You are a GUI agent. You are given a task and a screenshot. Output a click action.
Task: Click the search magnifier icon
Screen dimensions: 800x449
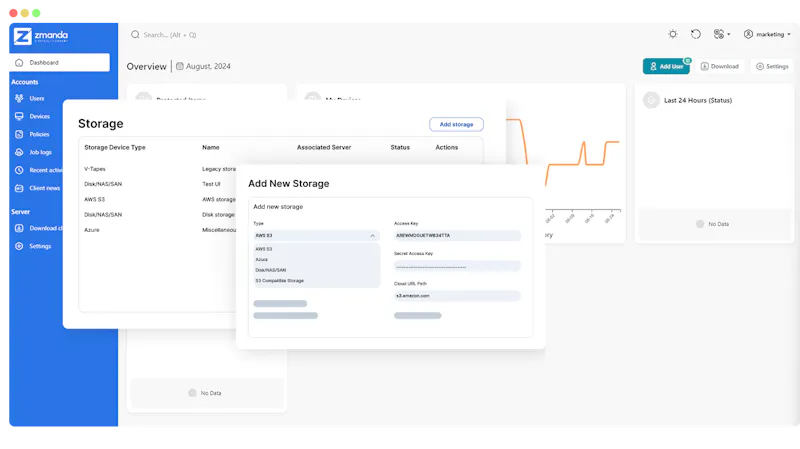[135, 35]
